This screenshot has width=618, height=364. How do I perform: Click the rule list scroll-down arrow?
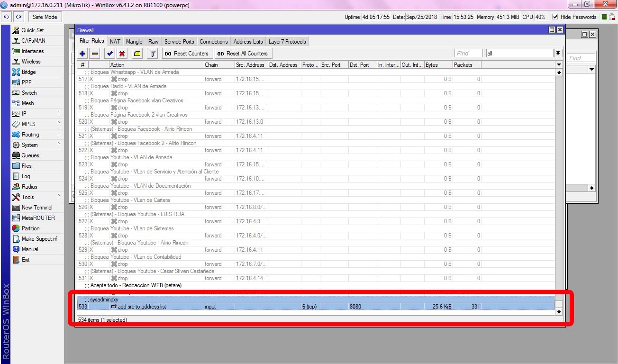click(x=559, y=311)
